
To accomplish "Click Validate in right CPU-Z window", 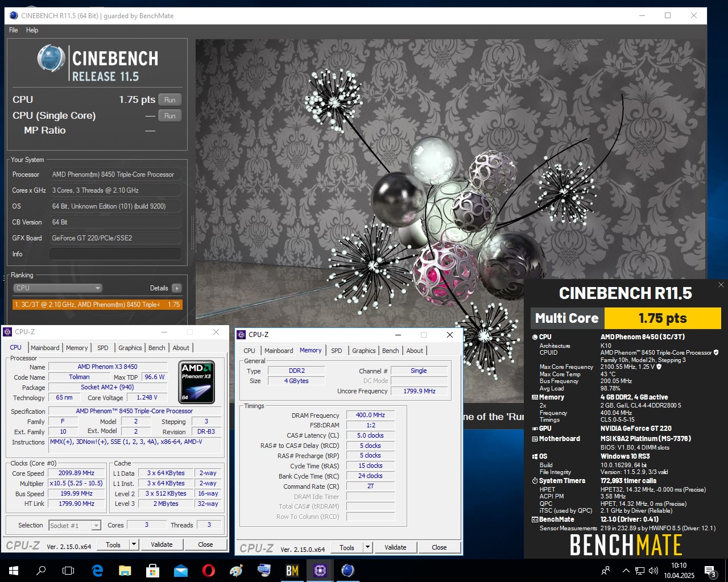I will (395, 547).
